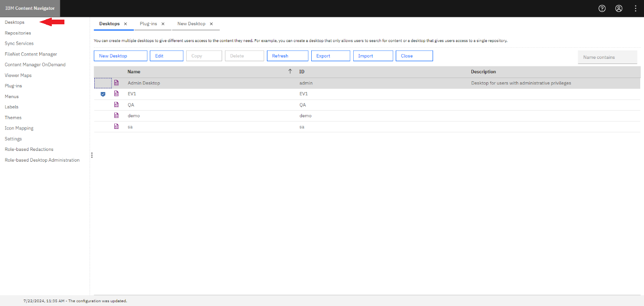Open Repositories in the left sidebar
This screenshot has height=306, width=644.
pyautogui.click(x=18, y=33)
